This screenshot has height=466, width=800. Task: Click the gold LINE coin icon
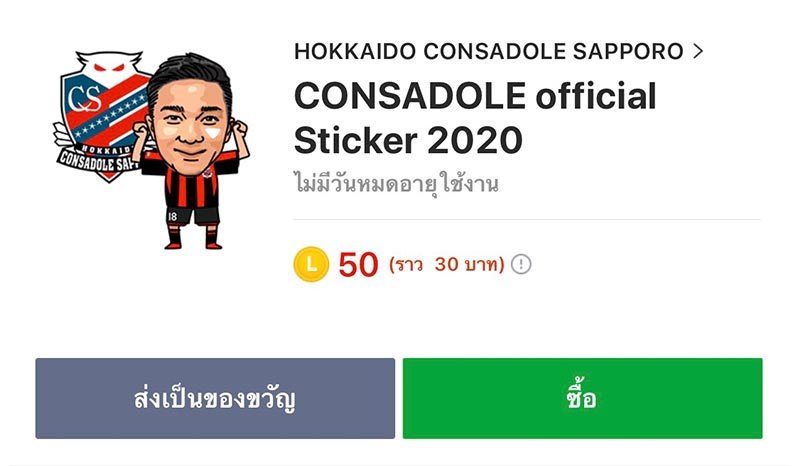pos(311,264)
